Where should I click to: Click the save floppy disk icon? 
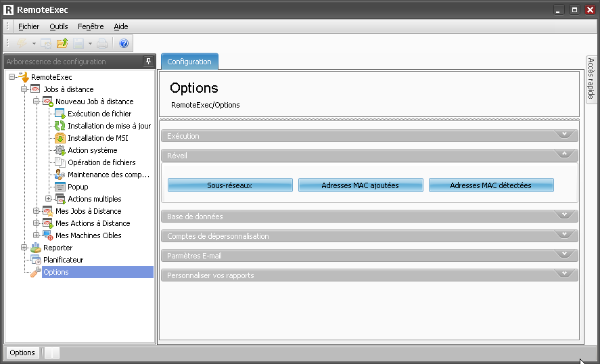pos(78,43)
